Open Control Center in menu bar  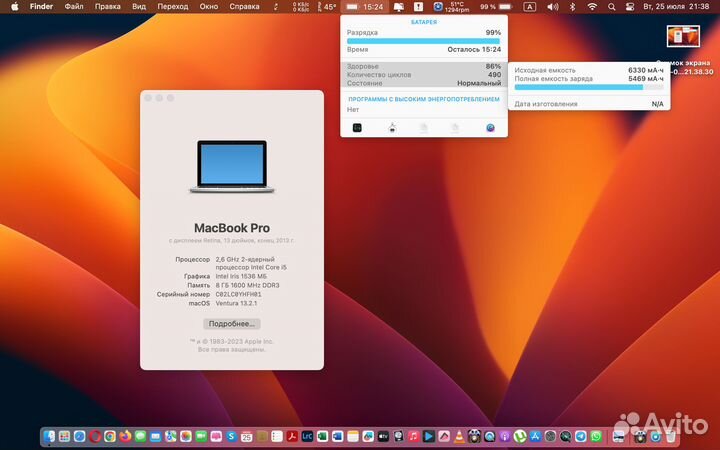[x=630, y=6]
